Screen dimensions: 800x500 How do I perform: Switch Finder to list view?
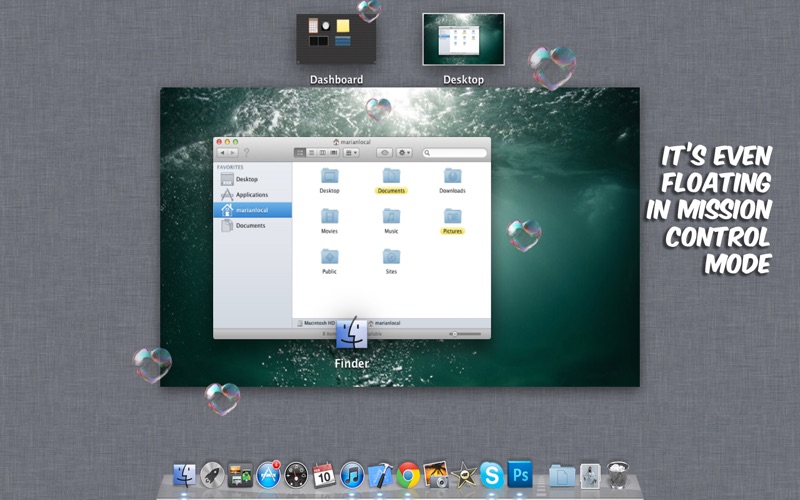(311, 153)
